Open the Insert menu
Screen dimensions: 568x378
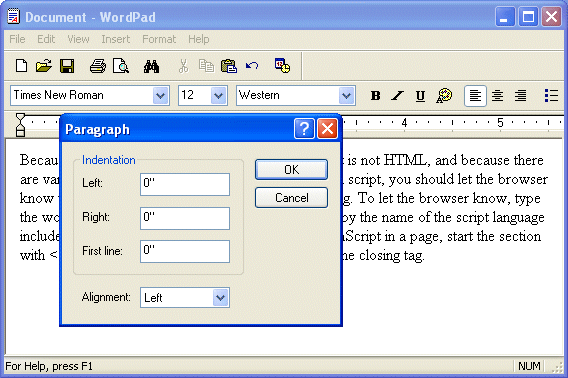(x=116, y=39)
